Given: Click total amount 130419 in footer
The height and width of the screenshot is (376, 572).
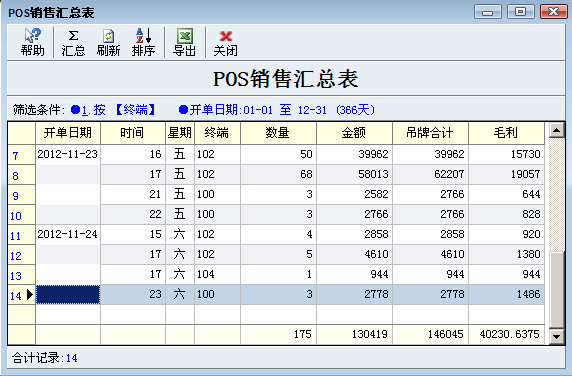Looking at the screenshot, I should click(x=354, y=334).
